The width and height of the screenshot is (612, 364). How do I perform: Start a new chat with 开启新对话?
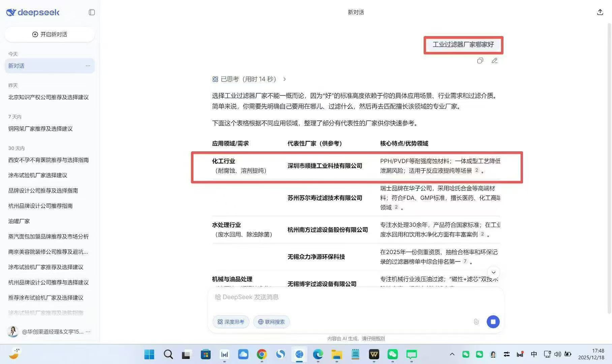point(50,34)
